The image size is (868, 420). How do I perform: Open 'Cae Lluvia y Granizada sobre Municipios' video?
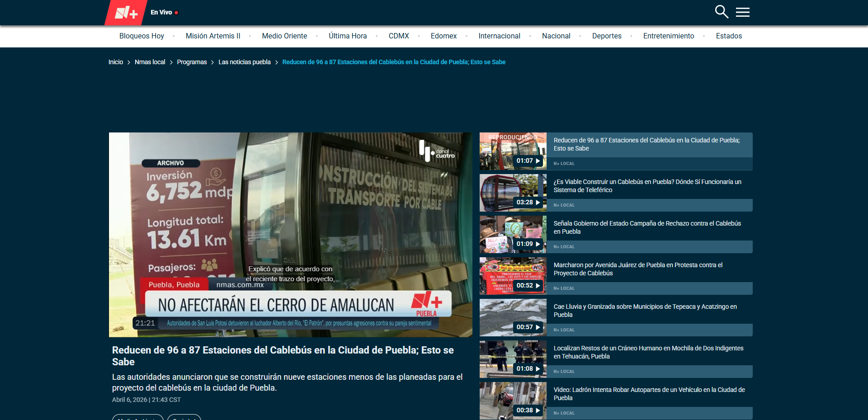(x=645, y=311)
